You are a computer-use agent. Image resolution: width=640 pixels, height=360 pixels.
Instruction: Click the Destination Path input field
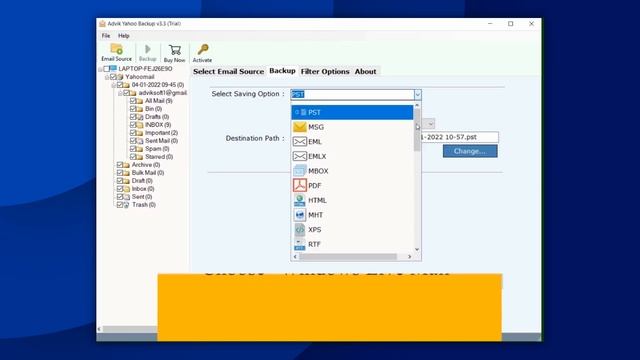pyautogui.click(x=460, y=137)
